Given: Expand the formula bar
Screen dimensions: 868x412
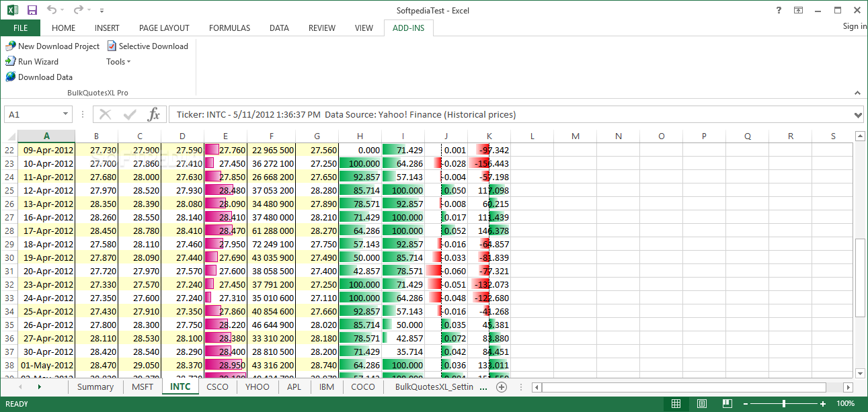Looking at the screenshot, I should coord(857,115).
